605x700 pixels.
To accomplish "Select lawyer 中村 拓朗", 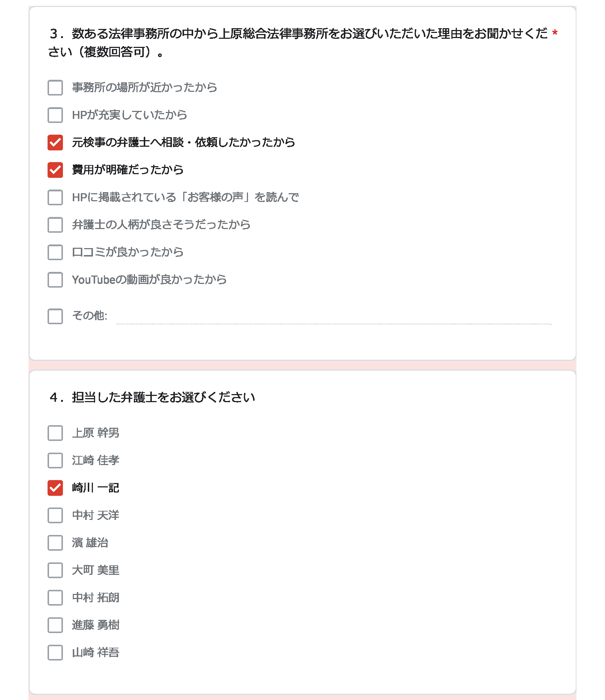I will pyautogui.click(x=55, y=598).
